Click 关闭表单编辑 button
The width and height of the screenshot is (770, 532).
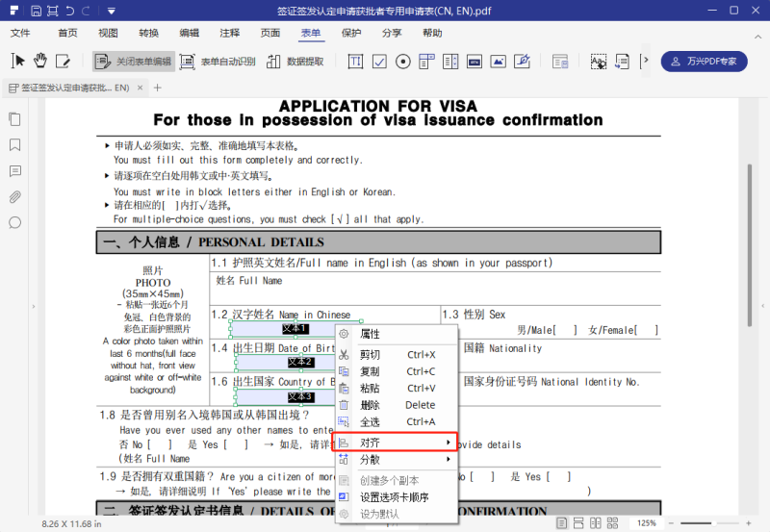(134, 62)
